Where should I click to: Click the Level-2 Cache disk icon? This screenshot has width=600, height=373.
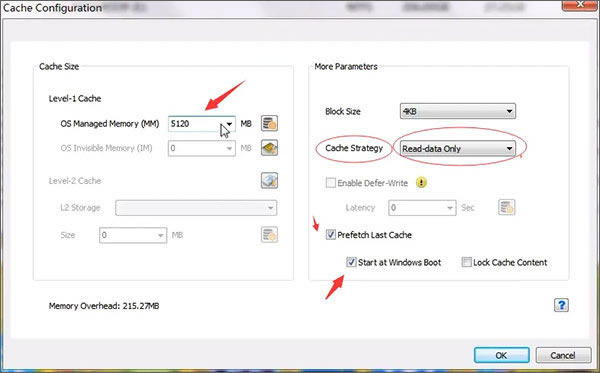point(269,181)
